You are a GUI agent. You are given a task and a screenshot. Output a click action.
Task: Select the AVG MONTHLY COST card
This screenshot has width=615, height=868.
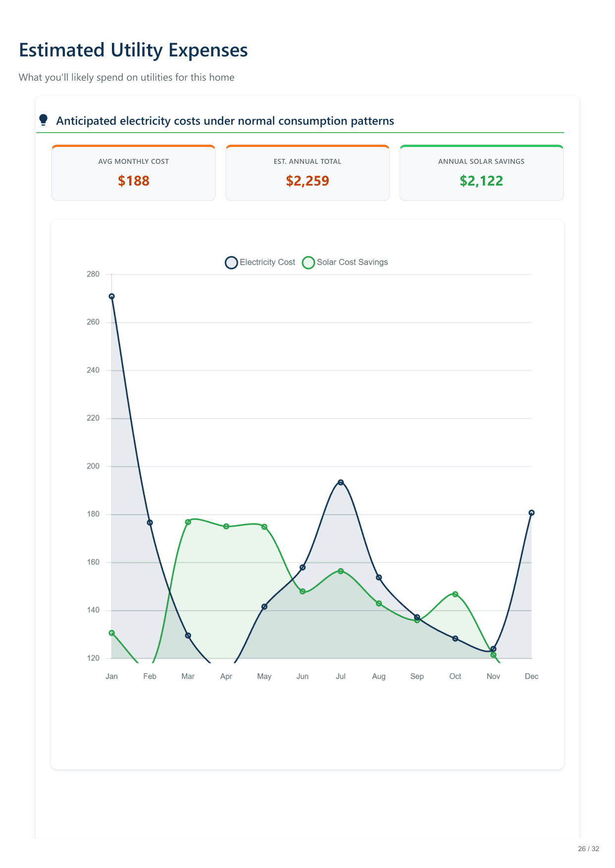pos(134,173)
